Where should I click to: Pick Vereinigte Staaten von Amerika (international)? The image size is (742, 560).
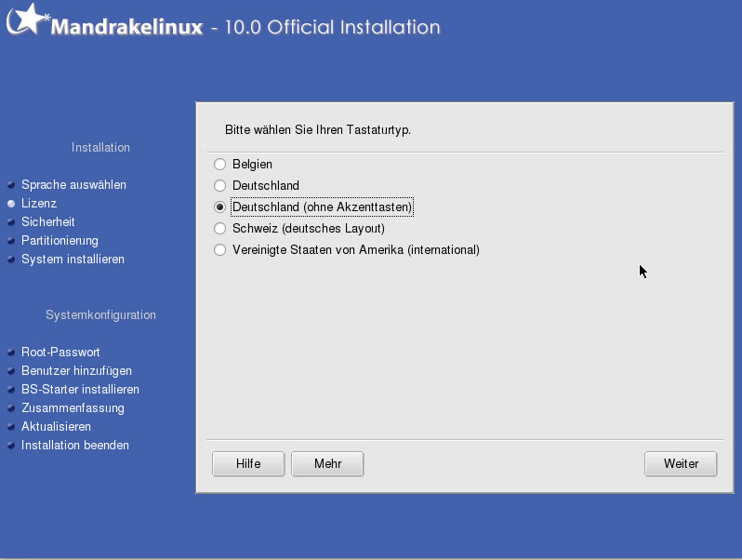219,250
